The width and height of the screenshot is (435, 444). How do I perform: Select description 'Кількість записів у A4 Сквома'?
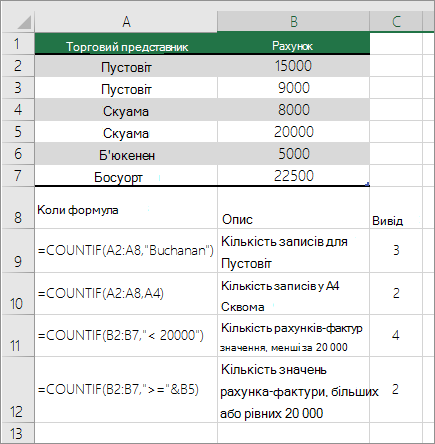[293, 294]
